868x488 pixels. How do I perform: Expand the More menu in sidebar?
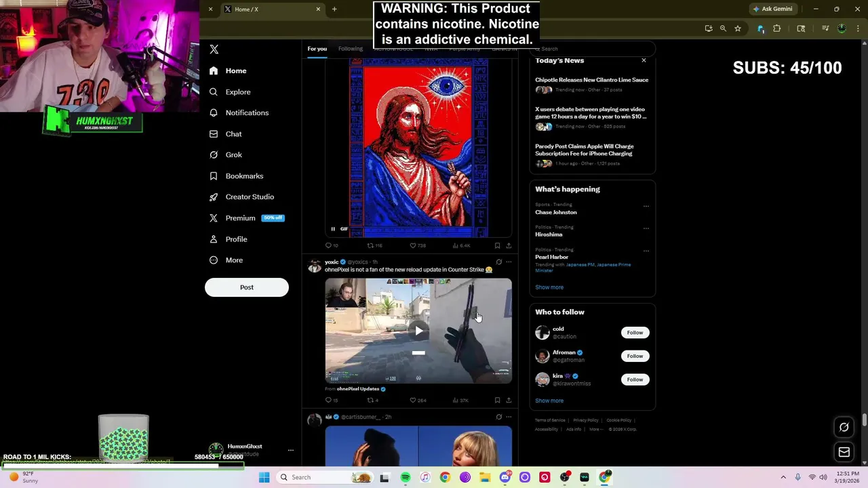pos(226,260)
